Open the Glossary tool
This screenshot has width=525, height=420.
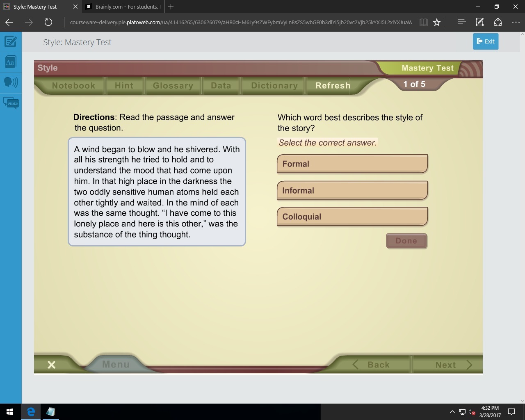pyautogui.click(x=173, y=85)
